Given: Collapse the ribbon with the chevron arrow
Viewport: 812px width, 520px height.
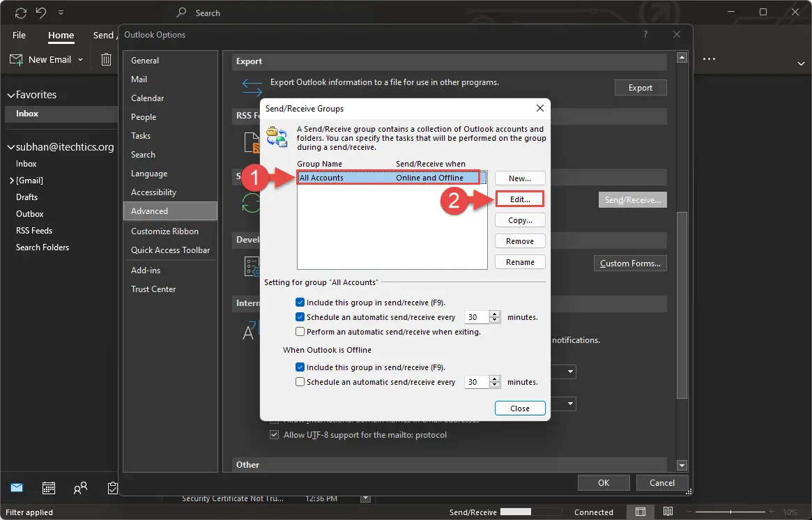Looking at the screenshot, I should [x=801, y=63].
